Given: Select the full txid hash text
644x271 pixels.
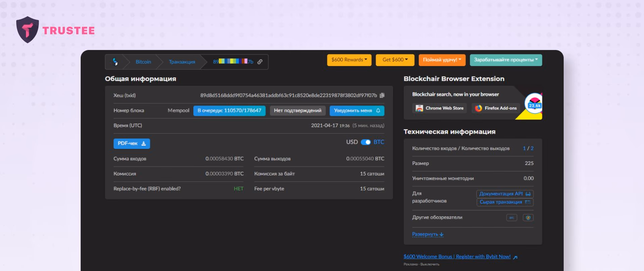Looking at the screenshot, I should click(x=288, y=95).
